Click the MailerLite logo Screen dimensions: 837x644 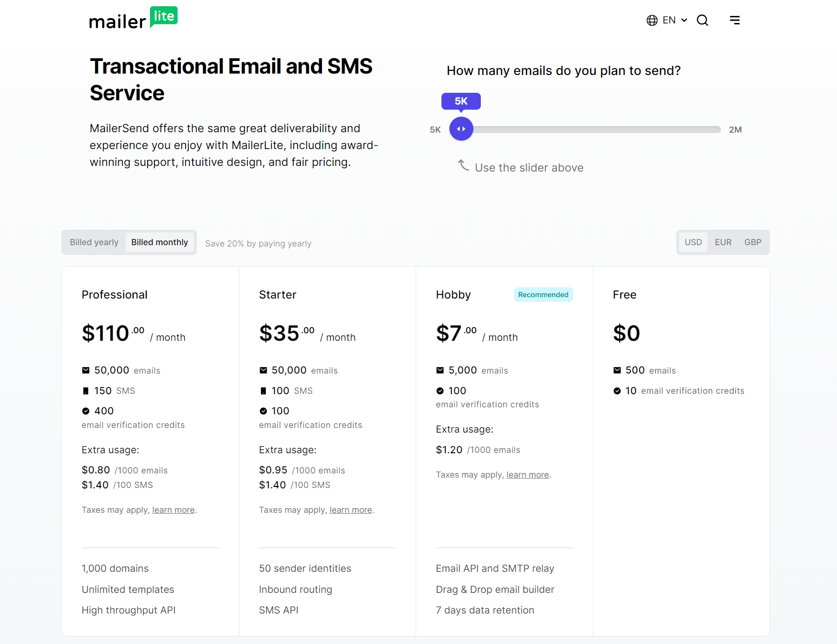point(133,17)
